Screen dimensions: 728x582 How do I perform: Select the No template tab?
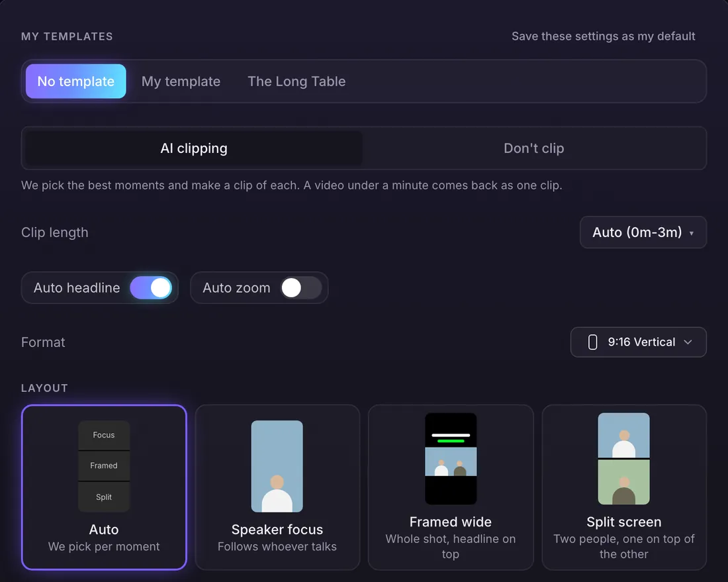click(75, 81)
